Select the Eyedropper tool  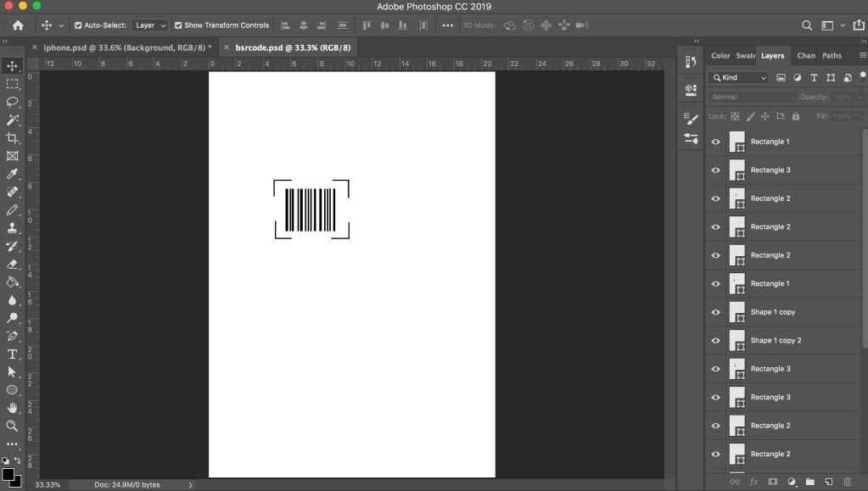(13, 174)
